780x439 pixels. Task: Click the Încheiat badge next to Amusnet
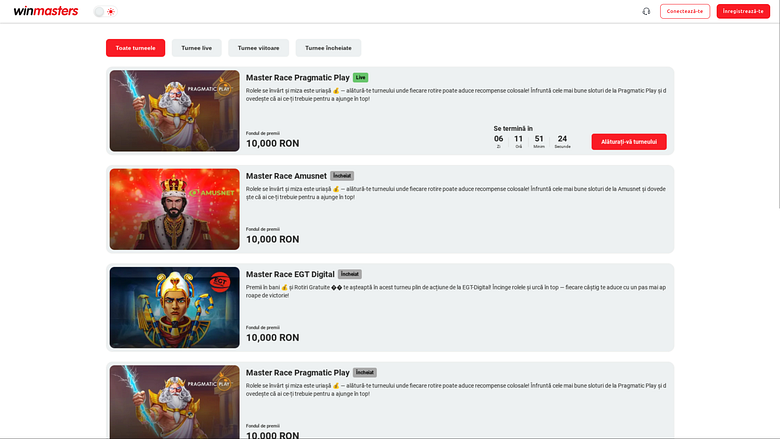pos(342,176)
